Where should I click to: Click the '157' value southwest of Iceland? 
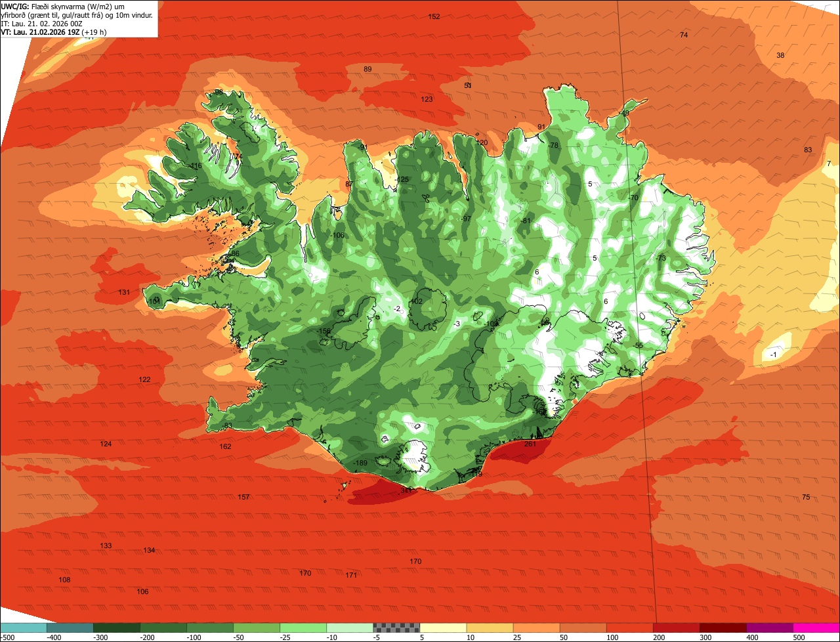pos(243,497)
